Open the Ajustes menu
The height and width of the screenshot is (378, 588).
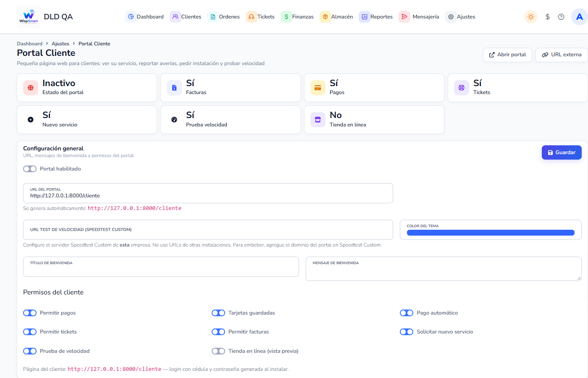[461, 17]
